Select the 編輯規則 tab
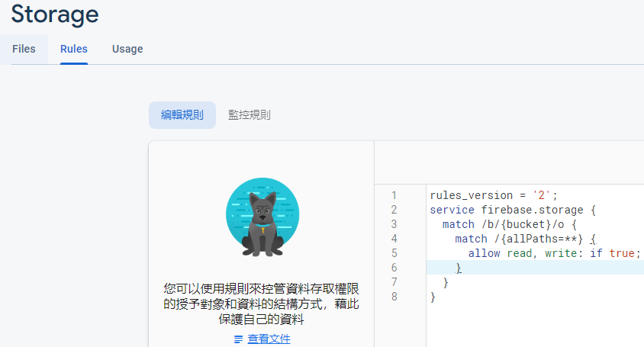Viewport: 644px width, 347px height. (x=182, y=115)
